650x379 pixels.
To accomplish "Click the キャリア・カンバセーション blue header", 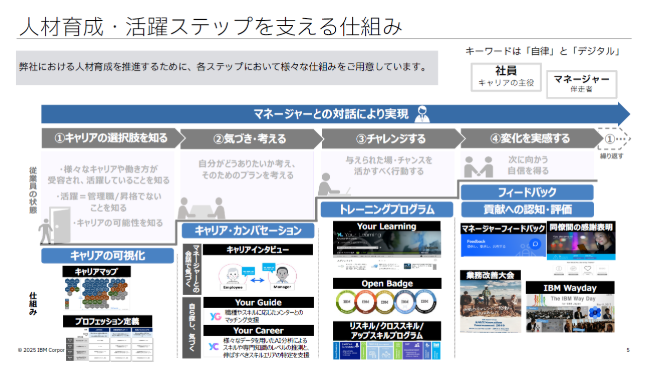I will (248, 230).
